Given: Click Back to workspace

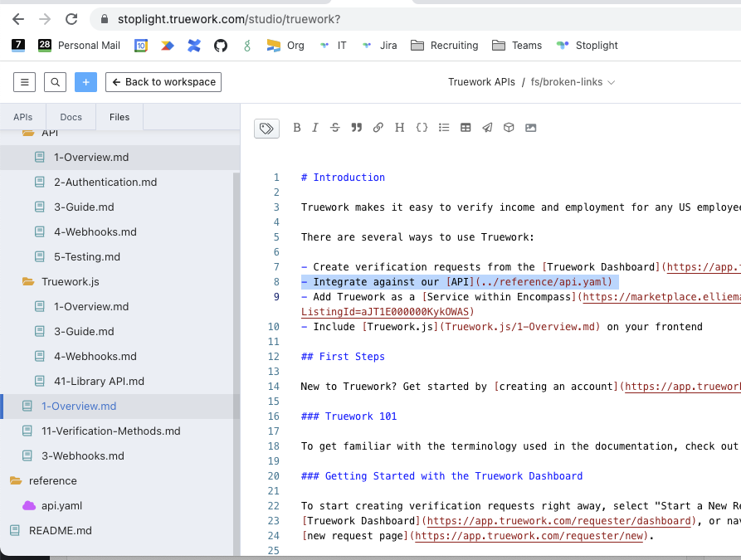Looking at the screenshot, I should coord(163,82).
